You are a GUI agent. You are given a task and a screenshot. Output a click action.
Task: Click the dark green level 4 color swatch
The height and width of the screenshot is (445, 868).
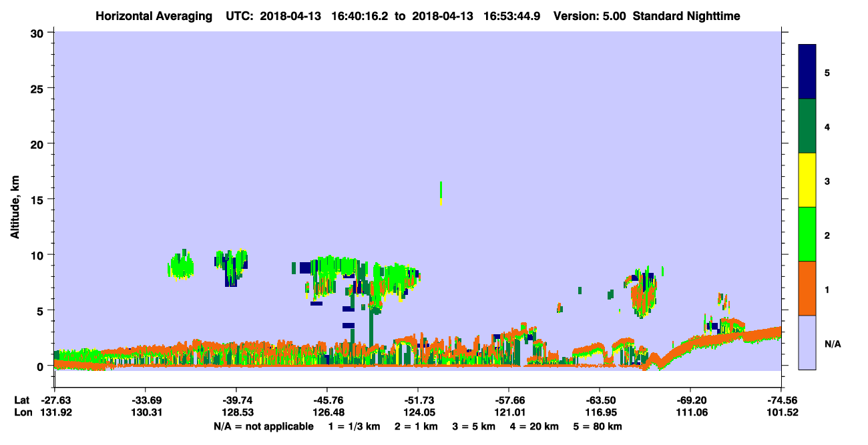pos(807,126)
